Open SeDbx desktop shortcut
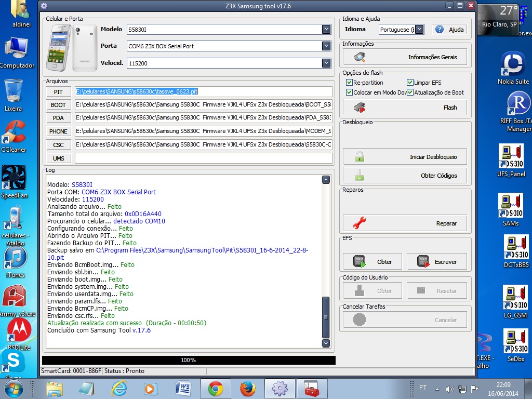Screen dimensions: 532x399 tap(516, 345)
